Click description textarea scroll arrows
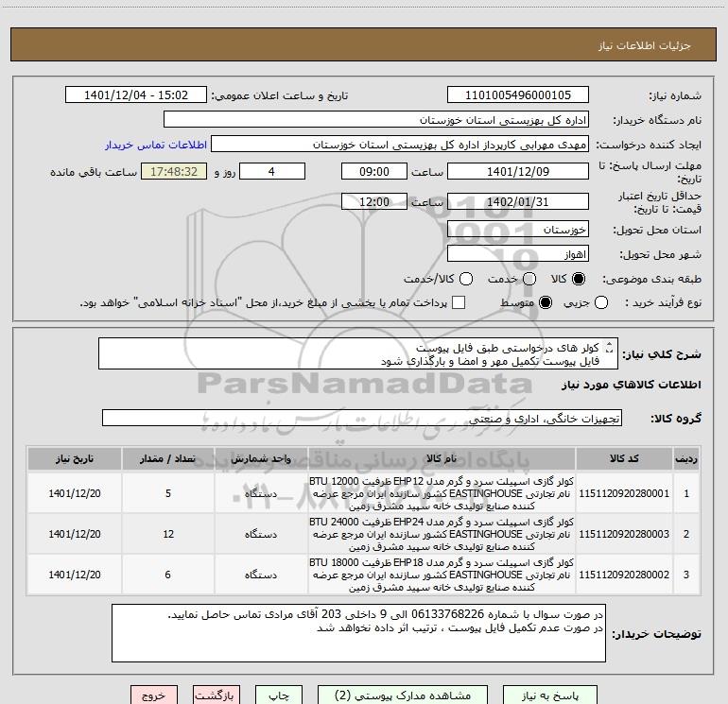This screenshot has height=704, width=728. point(610,347)
